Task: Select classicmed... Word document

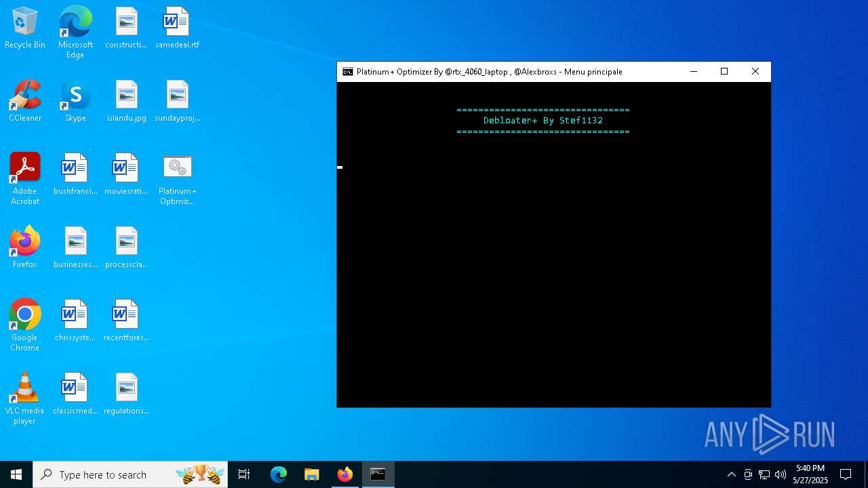Action: (75, 394)
